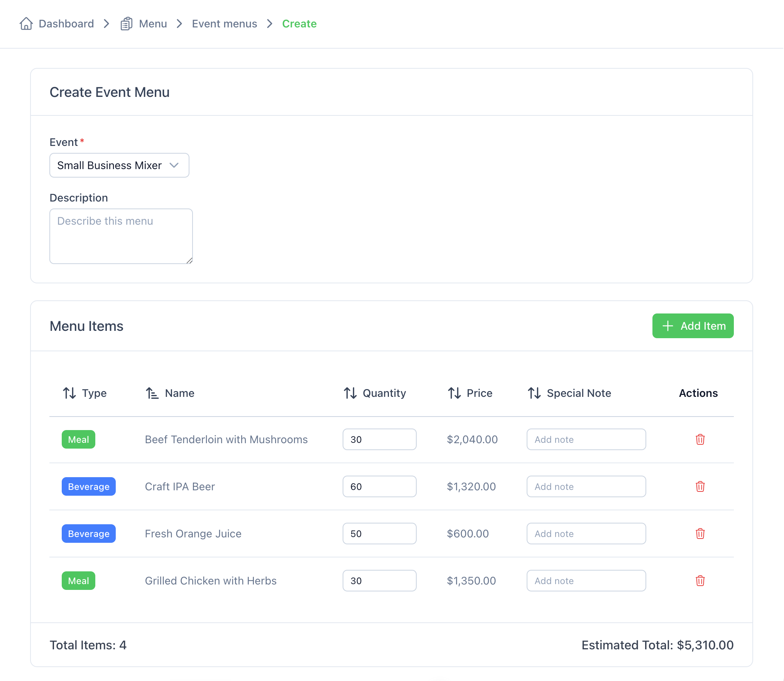Toggle Name column sort order
Viewport: 784px width, 681px height.
(x=170, y=393)
